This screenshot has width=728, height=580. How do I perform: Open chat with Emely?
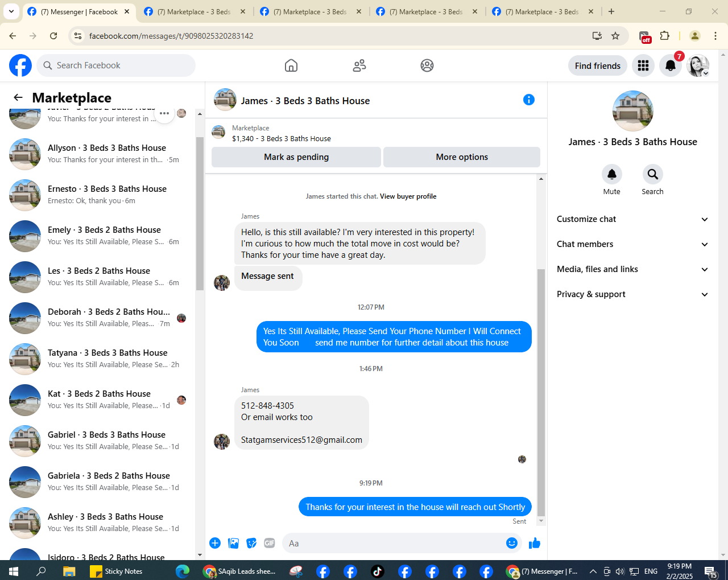coord(98,236)
